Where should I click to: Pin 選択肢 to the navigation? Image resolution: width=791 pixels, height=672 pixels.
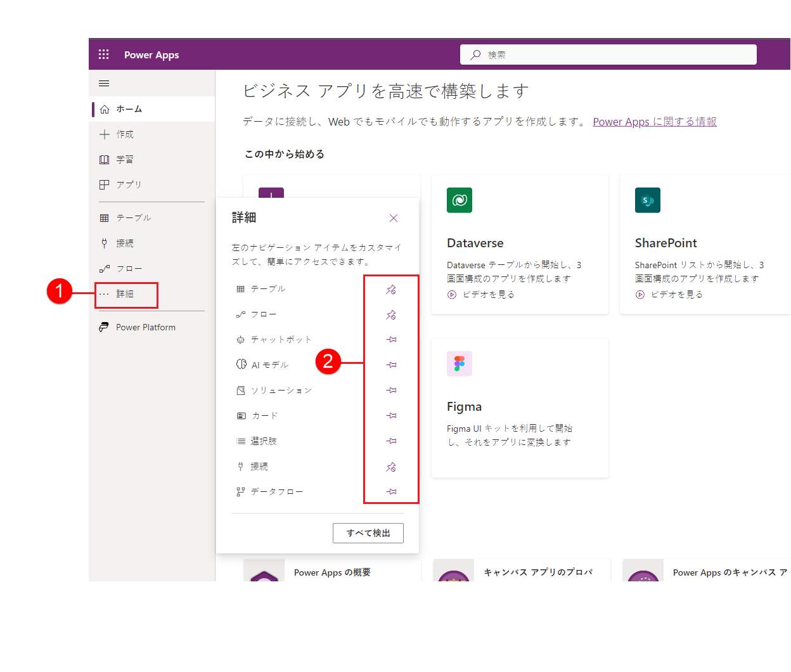click(x=391, y=441)
